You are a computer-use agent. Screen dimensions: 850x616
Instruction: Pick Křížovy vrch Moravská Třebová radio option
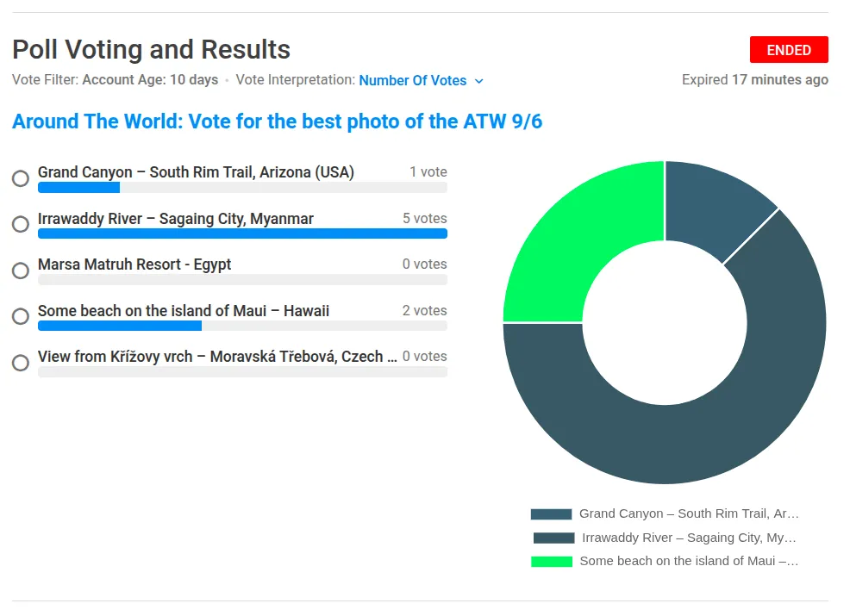(21, 363)
